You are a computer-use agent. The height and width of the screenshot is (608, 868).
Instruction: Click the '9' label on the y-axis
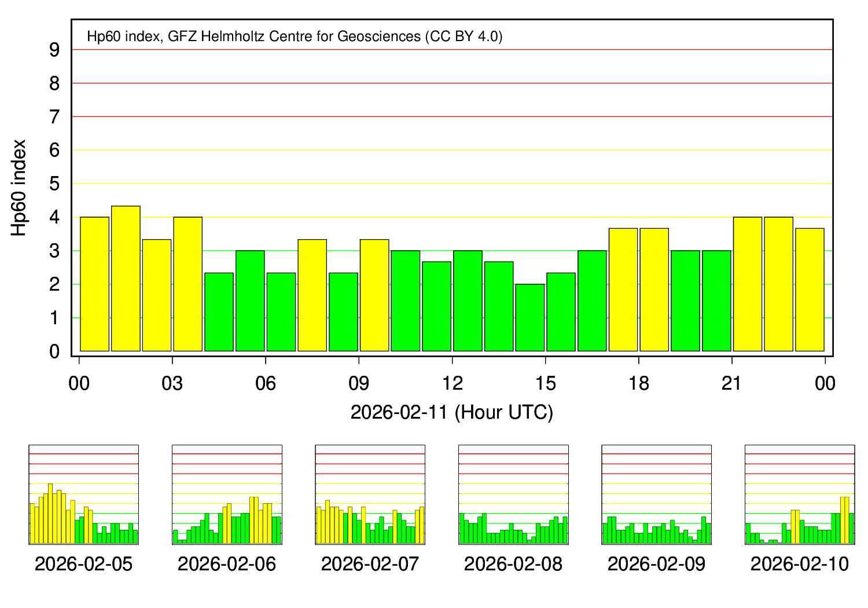point(54,50)
